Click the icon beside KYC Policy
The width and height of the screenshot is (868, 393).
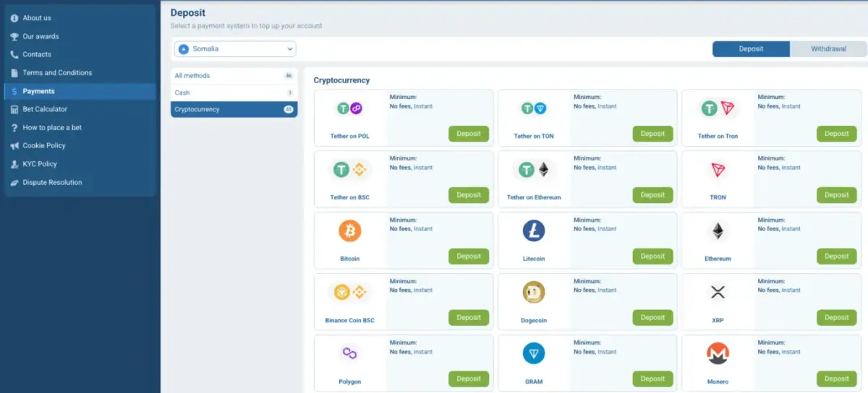pyautogui.click(x=14, y=164)
